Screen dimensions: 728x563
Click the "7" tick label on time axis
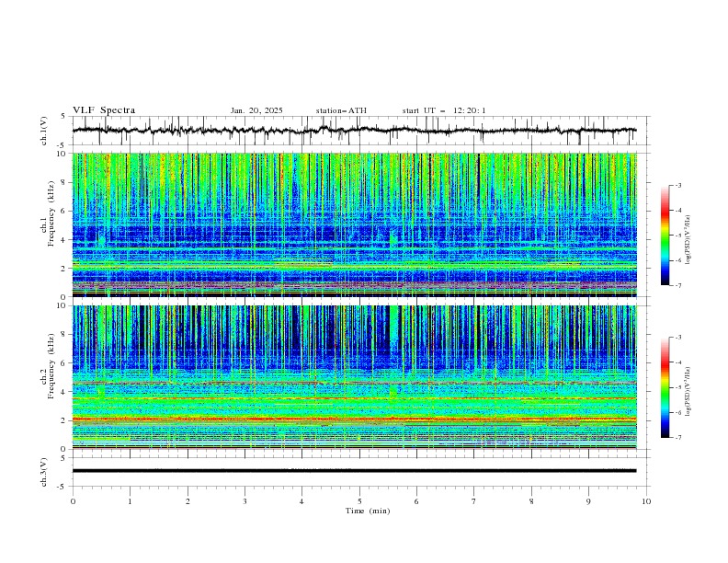474,501
